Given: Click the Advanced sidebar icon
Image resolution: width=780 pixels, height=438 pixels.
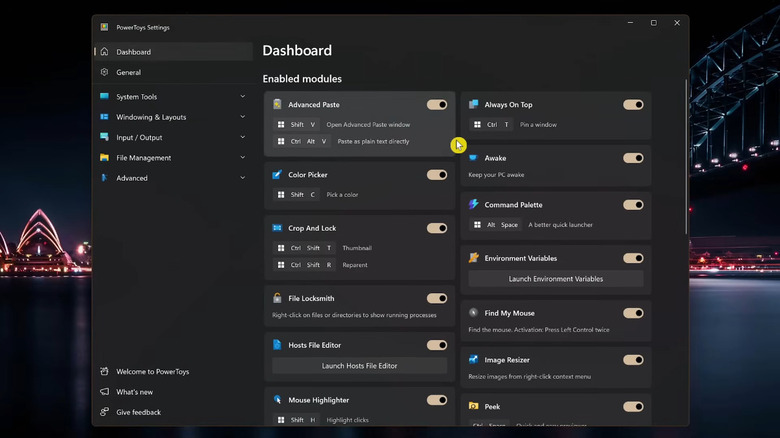Looking at the screenshot, I should pos(104,178).
